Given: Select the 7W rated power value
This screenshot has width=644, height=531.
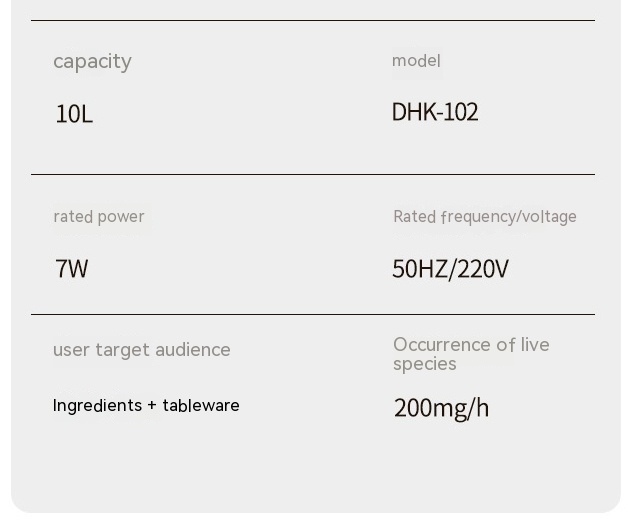Looking at the screenshot, I should click(72, 269).
